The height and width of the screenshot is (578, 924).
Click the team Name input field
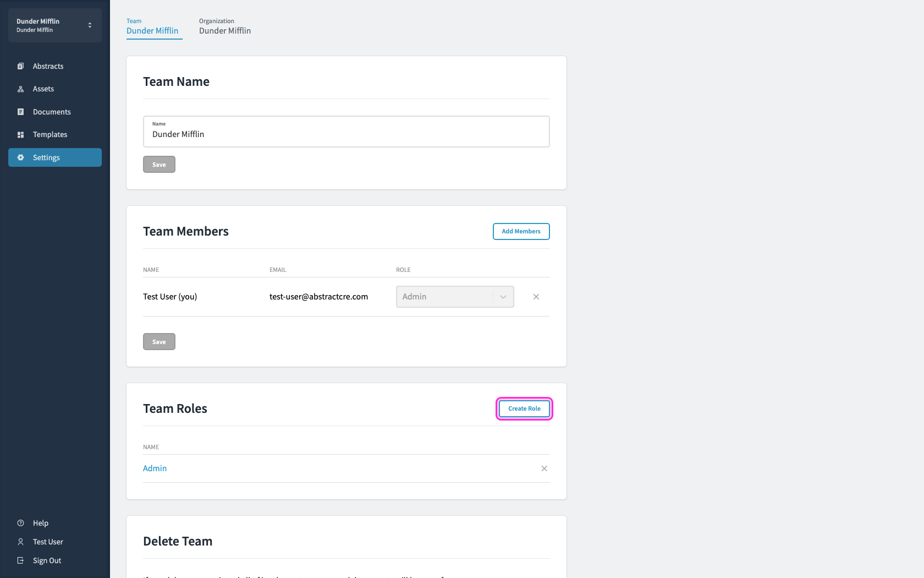pos(346,132)
